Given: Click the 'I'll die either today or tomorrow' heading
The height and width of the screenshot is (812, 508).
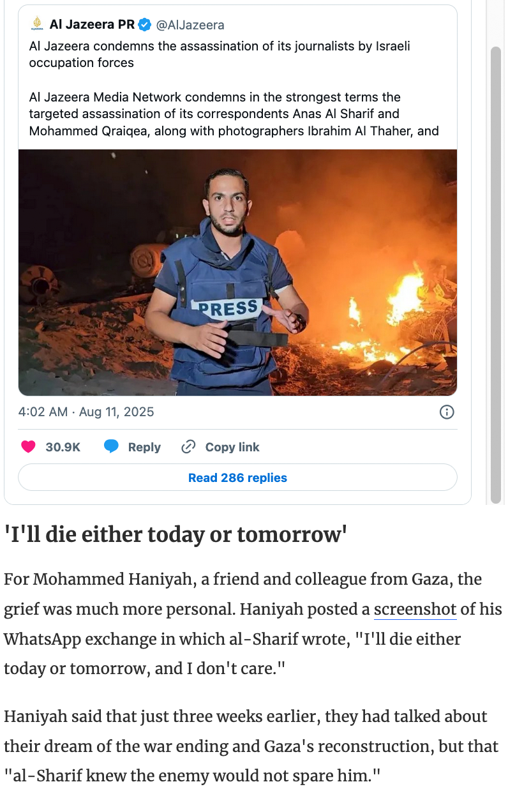Looking at the screenshot, I should (x=176, y=534).
